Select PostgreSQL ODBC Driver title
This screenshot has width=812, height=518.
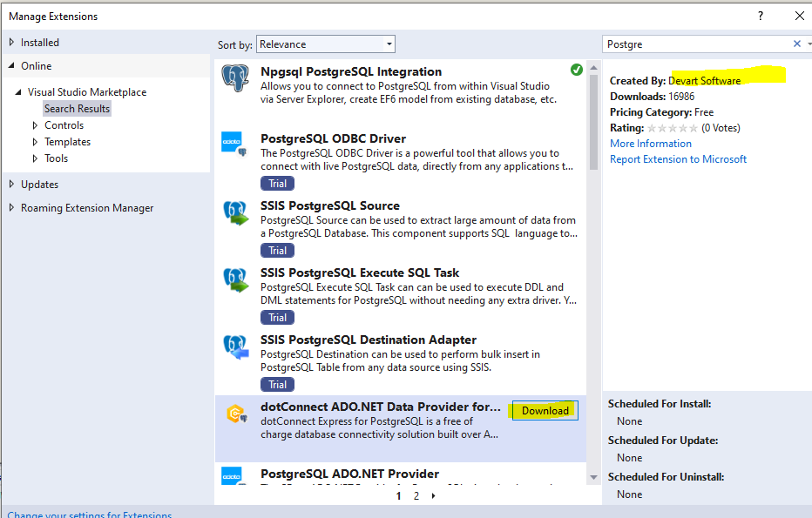[x=333, y=138]
